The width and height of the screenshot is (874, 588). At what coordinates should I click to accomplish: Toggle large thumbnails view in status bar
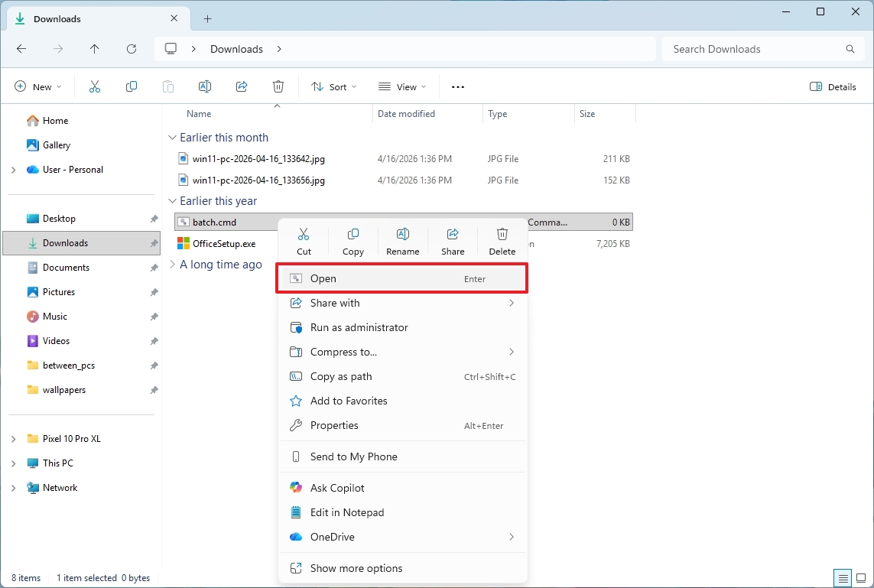(861, 578)
